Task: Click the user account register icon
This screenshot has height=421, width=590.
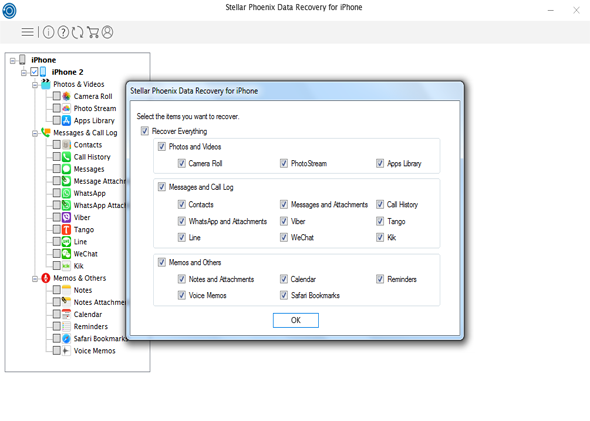Action: (x=107, y=32)
